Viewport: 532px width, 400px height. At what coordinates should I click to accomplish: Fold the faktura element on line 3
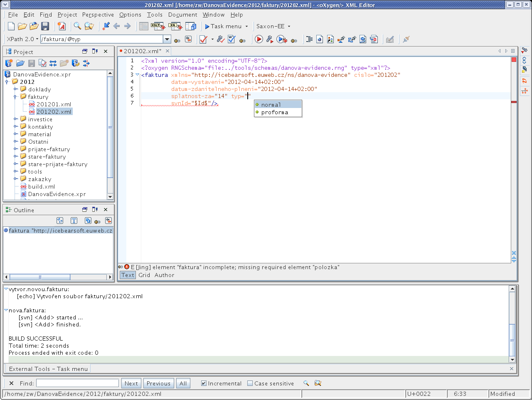click(138, 75)
